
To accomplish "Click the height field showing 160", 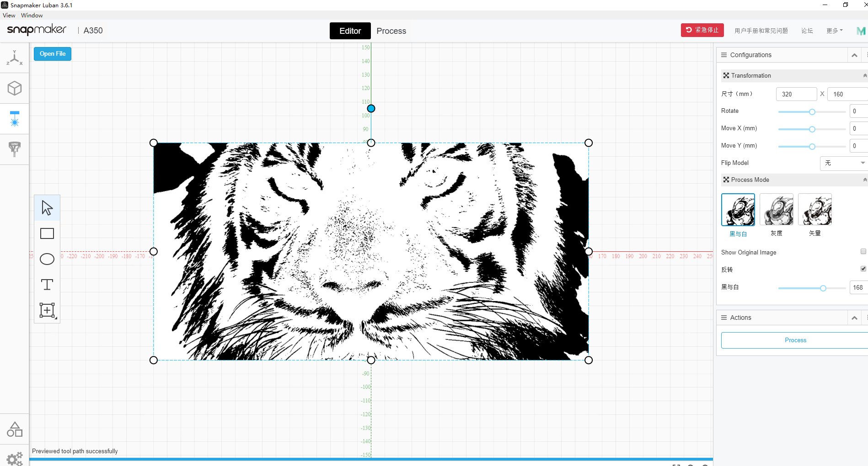I will (x=847, y=94).
